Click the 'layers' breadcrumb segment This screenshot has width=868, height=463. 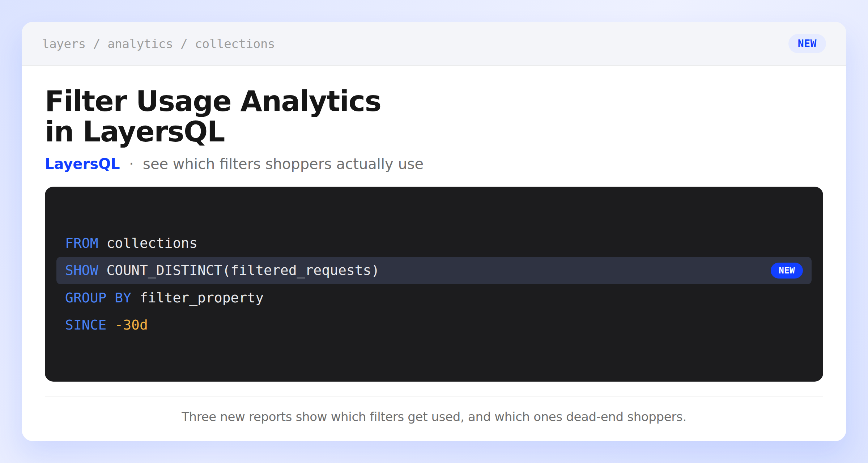point(64,44)
